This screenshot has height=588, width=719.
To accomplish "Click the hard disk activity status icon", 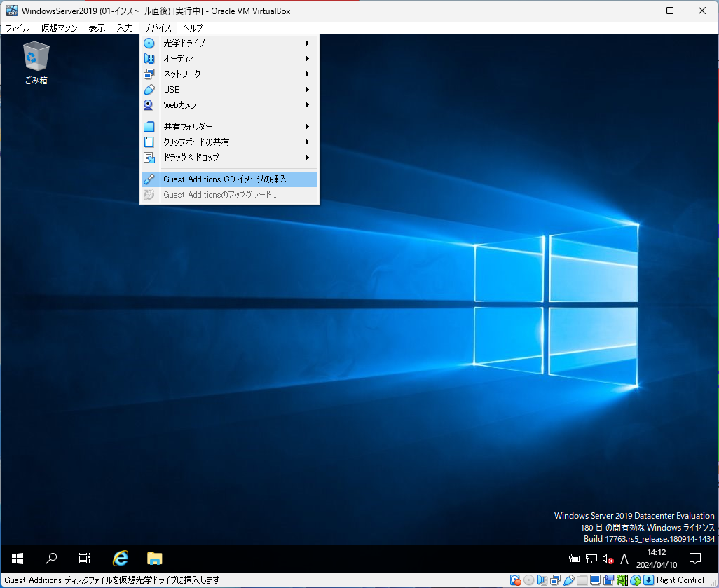I will [515, 580].
